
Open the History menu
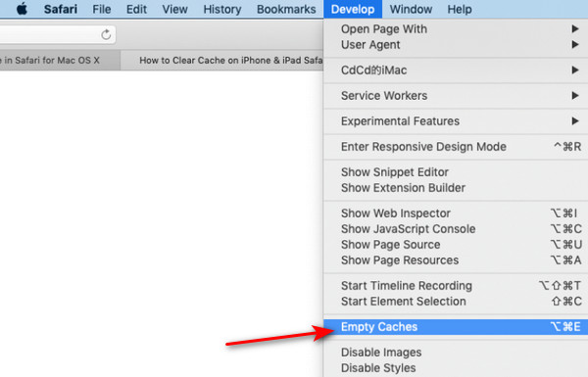coord(222,9)
